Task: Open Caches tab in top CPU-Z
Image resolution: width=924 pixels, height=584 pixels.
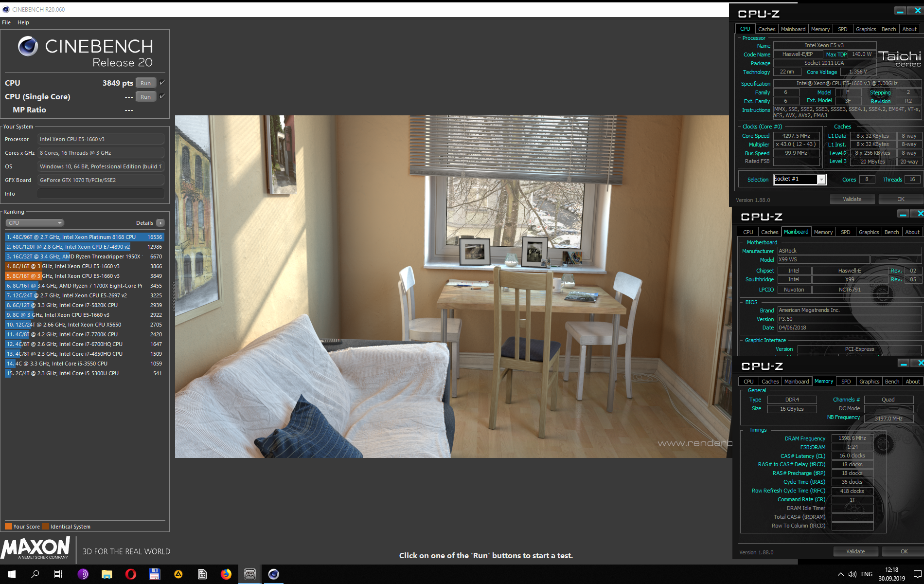Action: click(767, 29)
